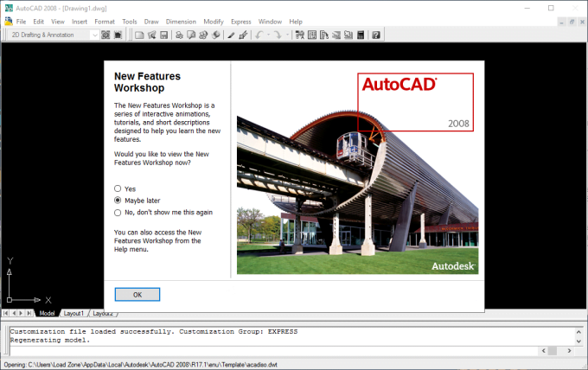This screenshot has height=370, width=588.
Task: Select the Match Properties brush icon
Action: [231, 35]
